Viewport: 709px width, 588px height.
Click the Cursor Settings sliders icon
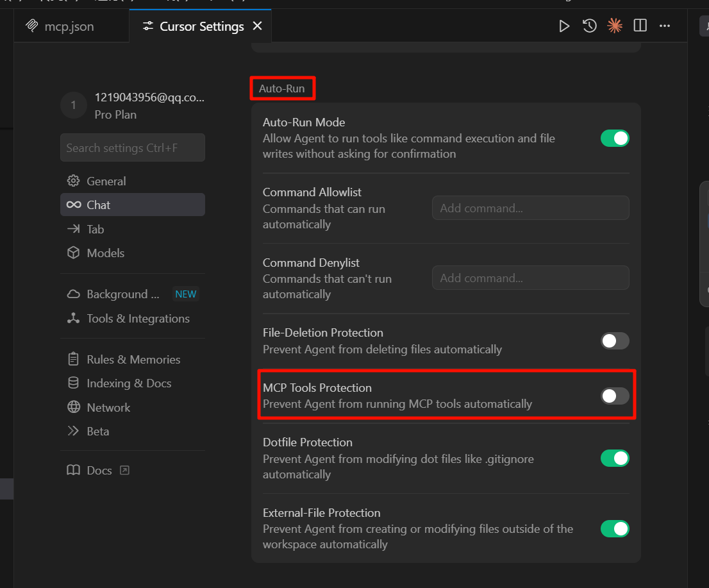(x=148, y=26)
